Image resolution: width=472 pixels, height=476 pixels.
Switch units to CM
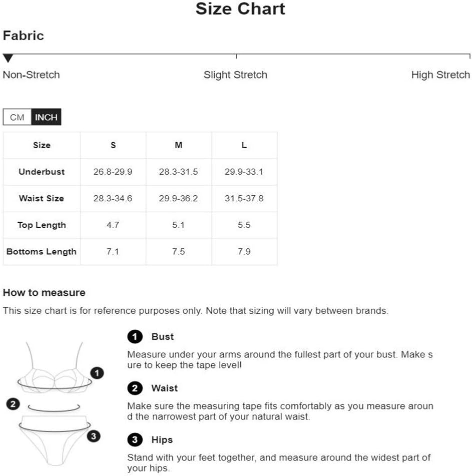click(x=17, y=117)
